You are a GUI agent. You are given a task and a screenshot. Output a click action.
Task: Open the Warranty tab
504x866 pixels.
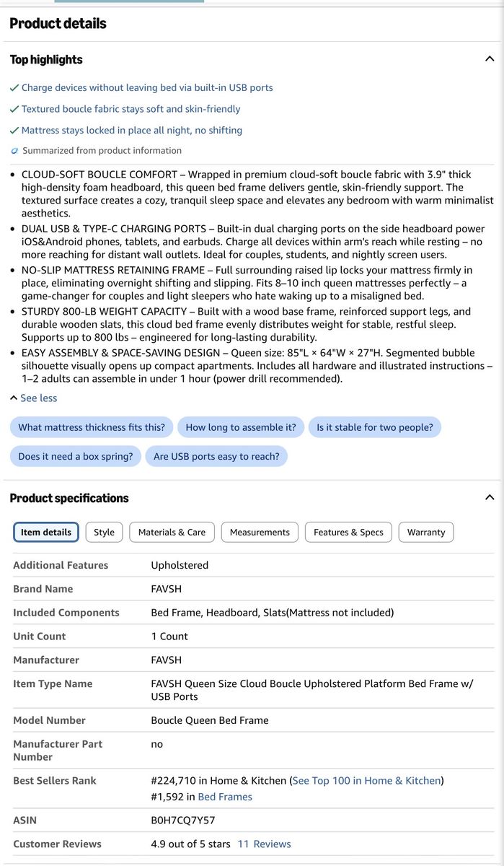[x=426, y=532]
